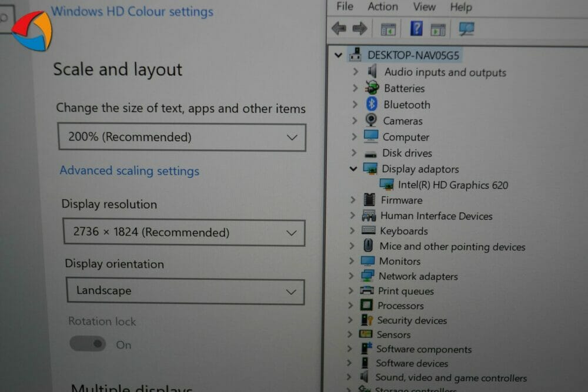
Task: Click the Print queues printer icon
Action: [367, 290]
